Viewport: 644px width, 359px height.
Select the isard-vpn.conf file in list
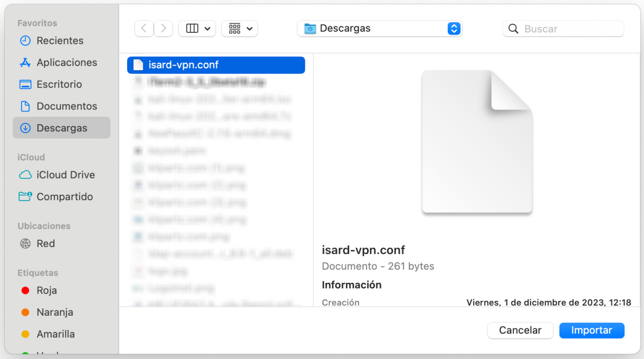pos(216,65)
